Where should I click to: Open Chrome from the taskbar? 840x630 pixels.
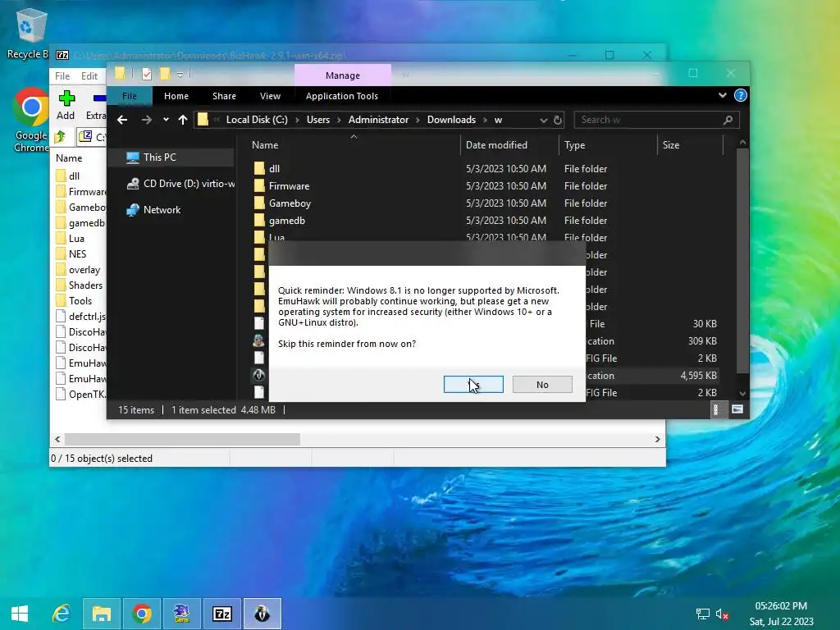(x=141, y=614)
